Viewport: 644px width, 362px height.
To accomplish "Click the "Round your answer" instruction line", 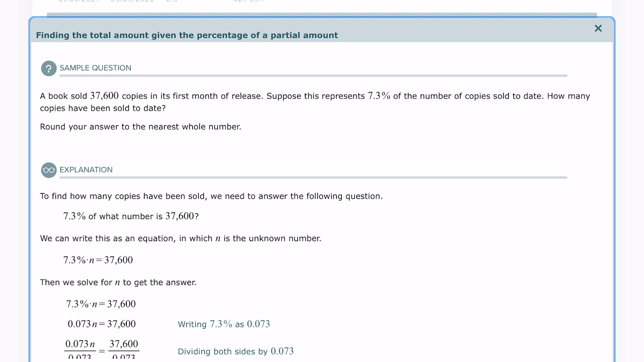I will (140, 127).
